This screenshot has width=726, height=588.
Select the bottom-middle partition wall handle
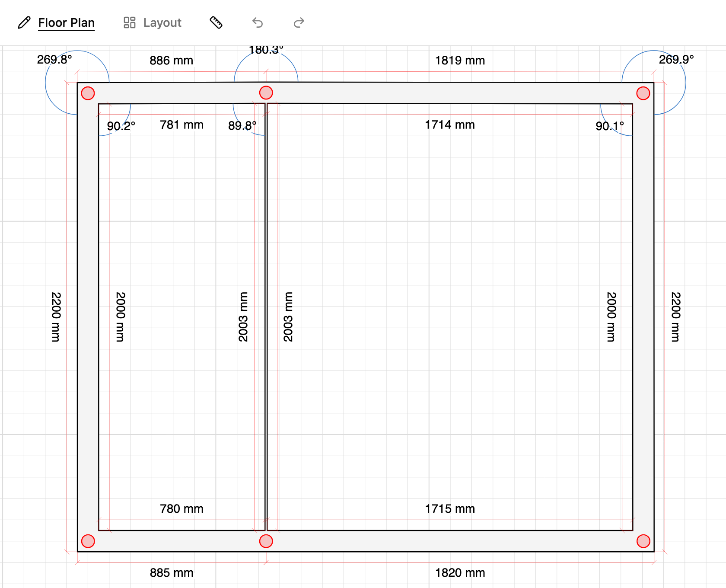(266, 541)
